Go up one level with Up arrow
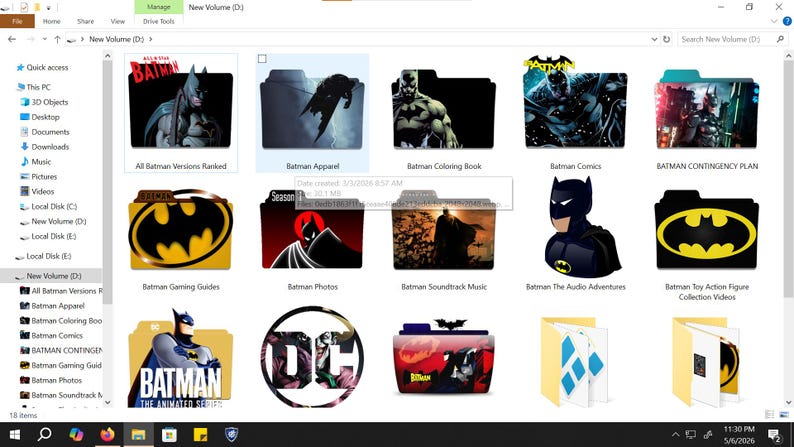Viewport: 794px width, 447px height. tap(57, 39)
